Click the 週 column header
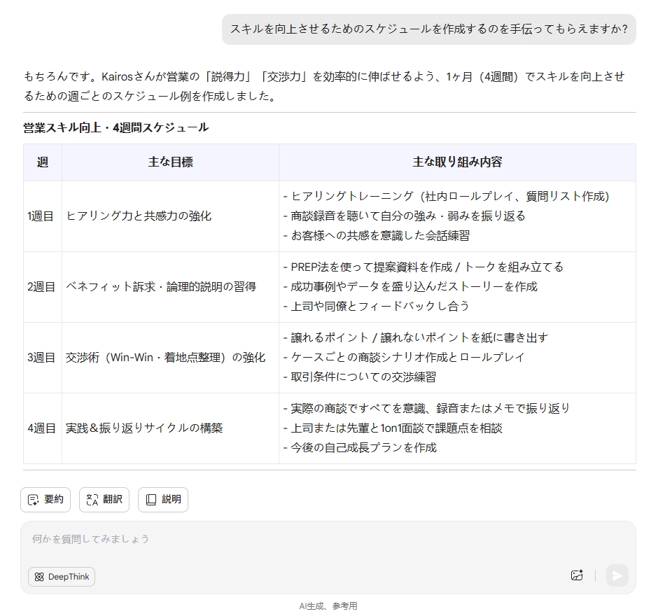This screenshot has width=672, height=616. (x=43, y=162)
